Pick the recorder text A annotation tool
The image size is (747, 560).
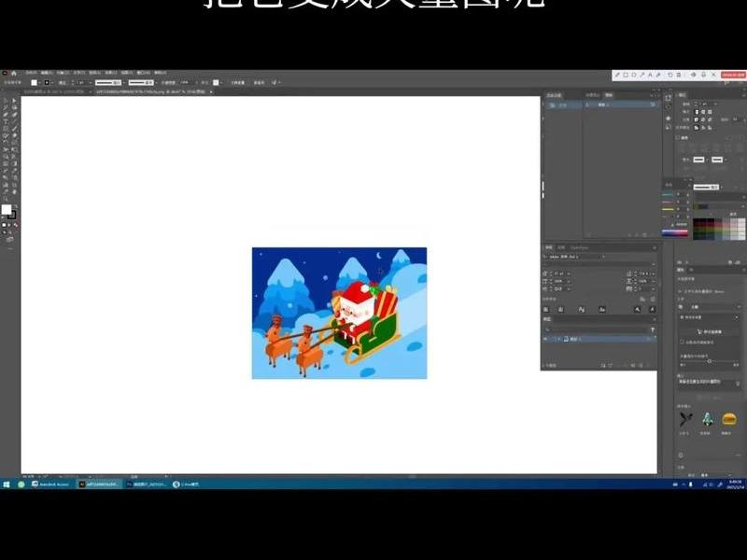[x=650, y=75]
